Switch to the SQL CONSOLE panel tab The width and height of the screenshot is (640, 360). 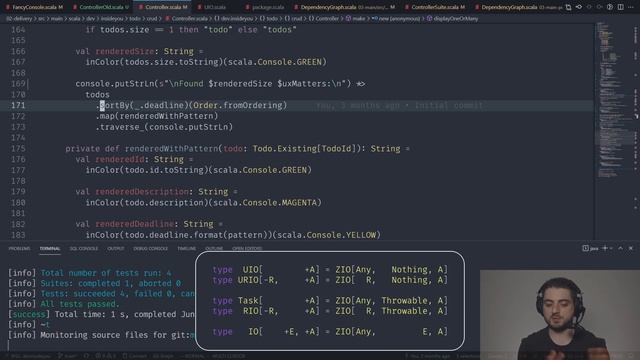tap(84, 248)
